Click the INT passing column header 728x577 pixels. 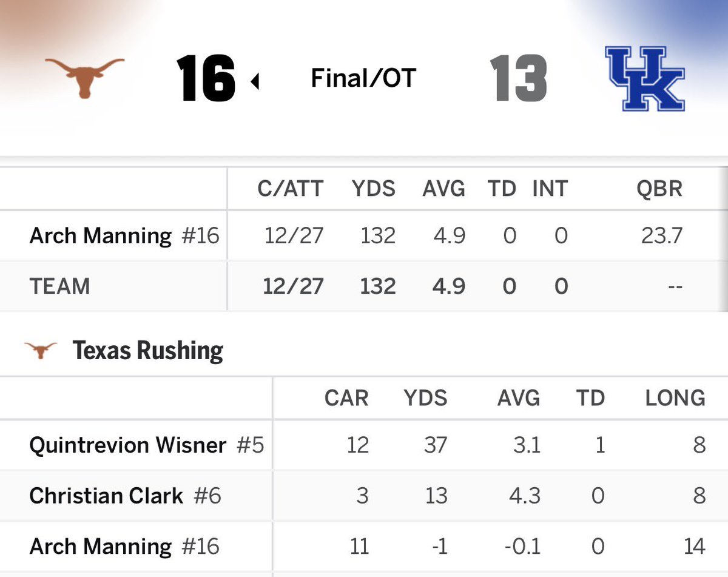[550, 189]
